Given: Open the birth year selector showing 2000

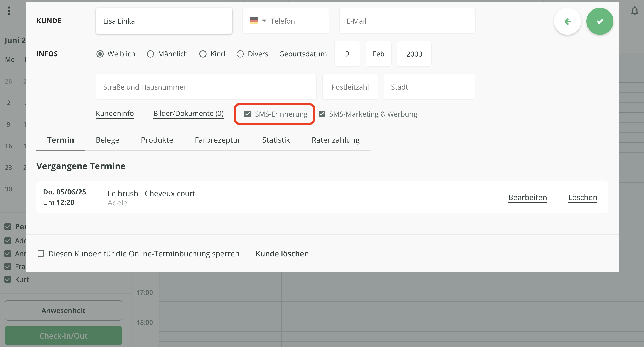Looking at the screenshot, I should tap(414, 54).
